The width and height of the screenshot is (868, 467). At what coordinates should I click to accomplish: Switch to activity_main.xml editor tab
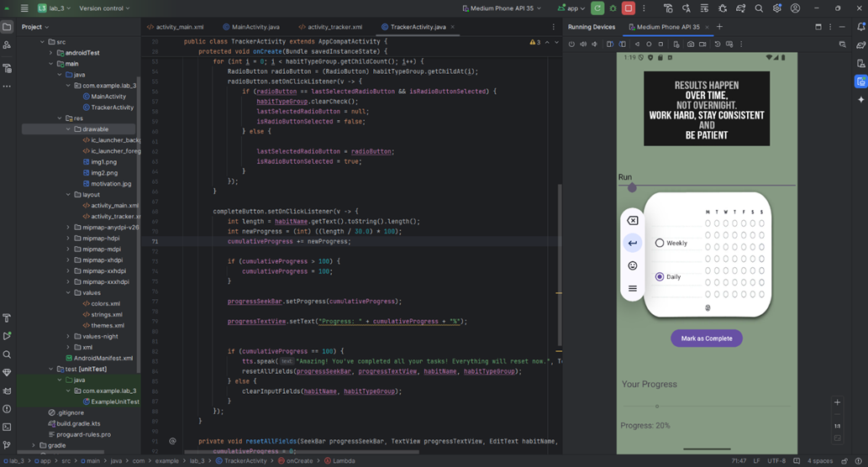click(176, 27)
